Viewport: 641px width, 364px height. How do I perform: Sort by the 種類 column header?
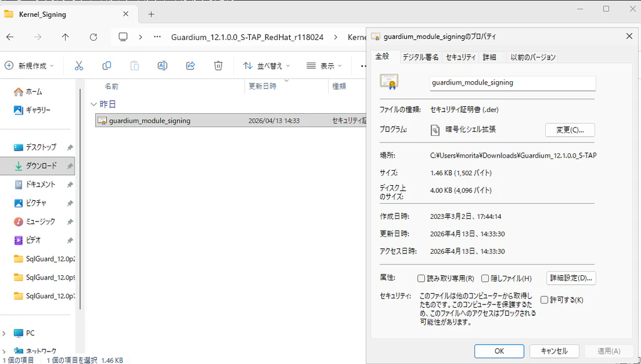click(x=339, y=86)
